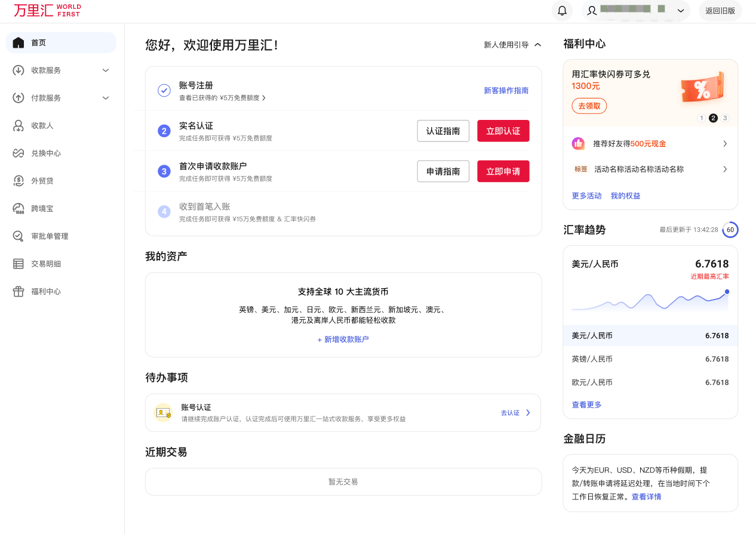756x534 pixels.
Task: Select the 首页 home icon in sidebar
Action: click(19, 43)
